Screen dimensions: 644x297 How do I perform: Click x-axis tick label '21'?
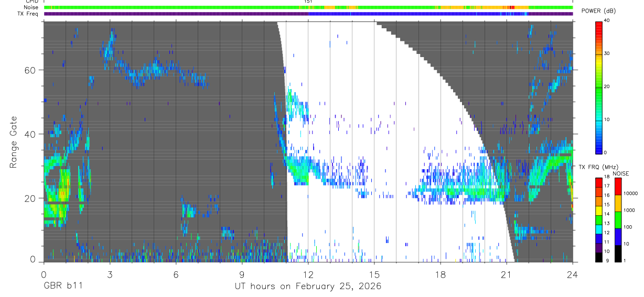pos(507,274)
